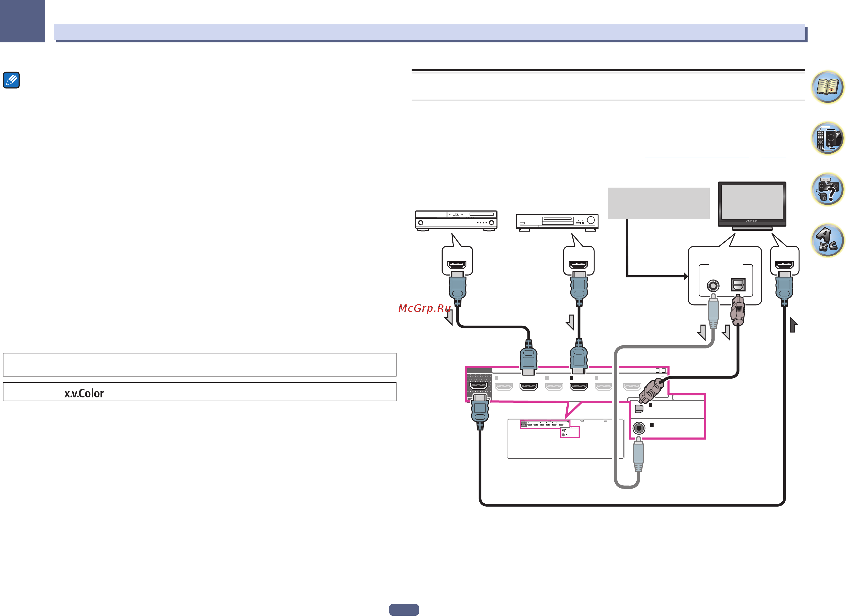Viewport: 846px width, 616px height.
Task: Click the light blue page title bar
Action: click(430, 32)
